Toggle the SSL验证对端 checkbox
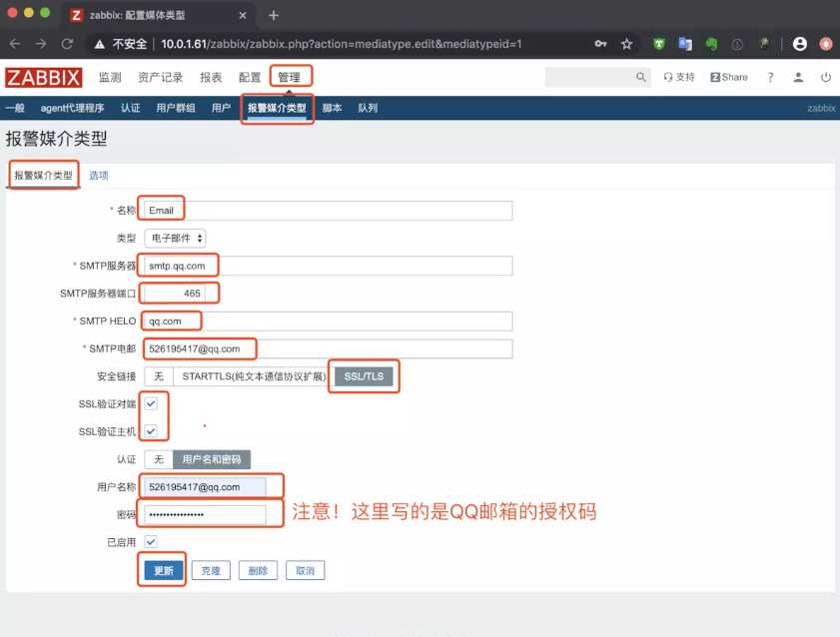The height and width of the screenshot is (637, 840). [x=151, y=403]
